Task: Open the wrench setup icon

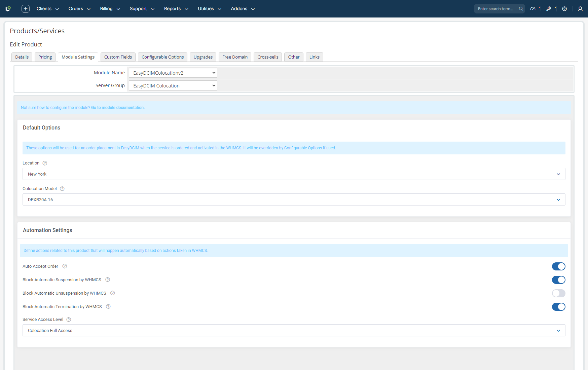Action: tap(549, 9)
